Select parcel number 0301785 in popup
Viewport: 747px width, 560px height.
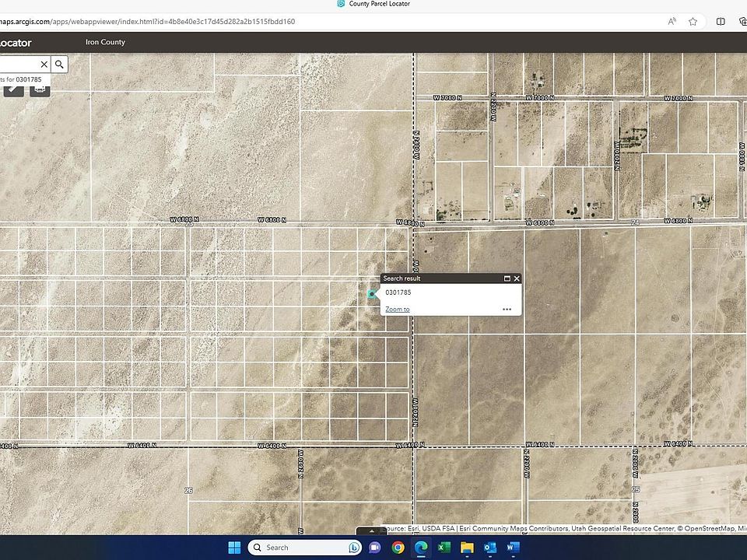(x=398, y=292)
